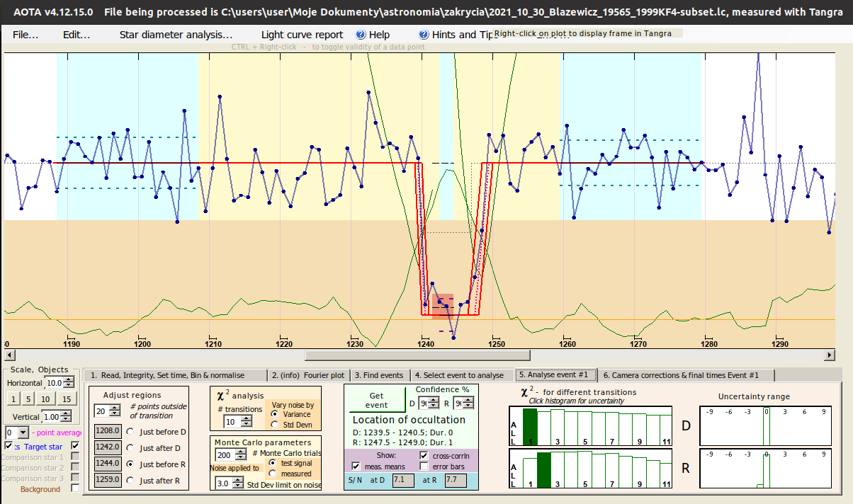Apply noise to test signal option

(x=273, y=463)
